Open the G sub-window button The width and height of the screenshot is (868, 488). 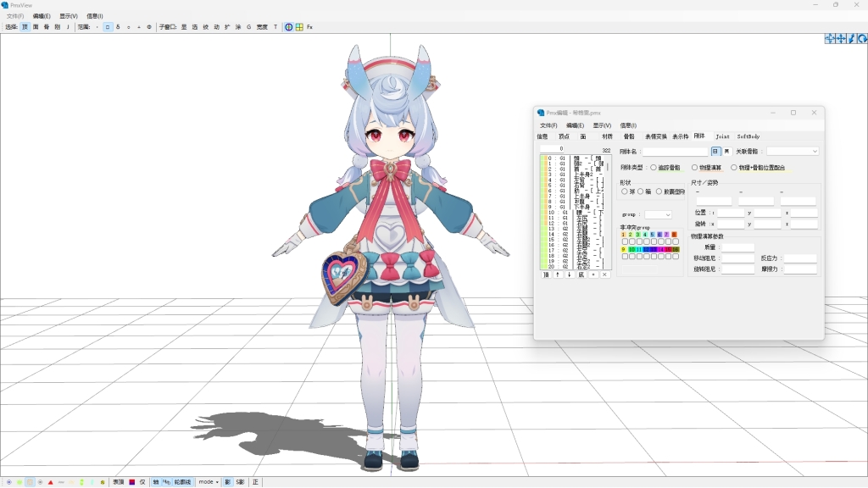point(248,26)
